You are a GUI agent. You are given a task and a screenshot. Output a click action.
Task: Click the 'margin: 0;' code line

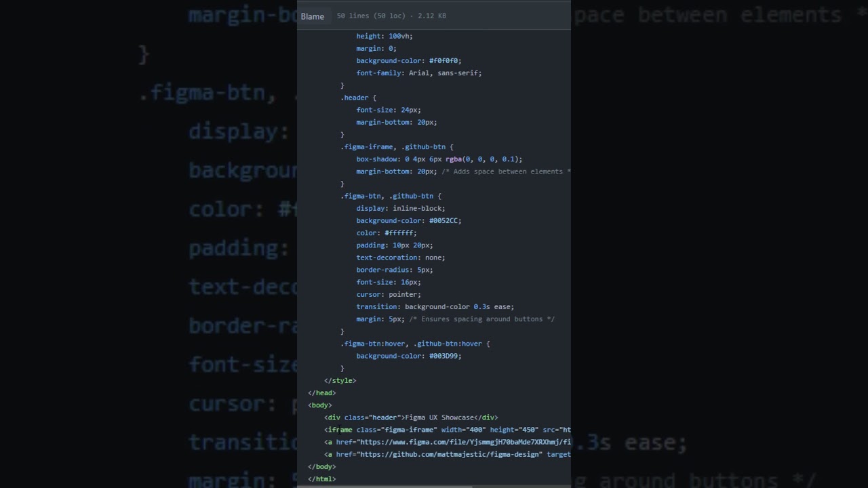[376, 48]
